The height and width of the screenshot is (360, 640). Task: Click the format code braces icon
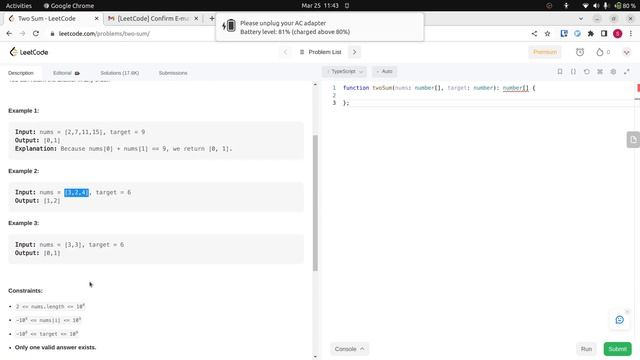point(573,71)
